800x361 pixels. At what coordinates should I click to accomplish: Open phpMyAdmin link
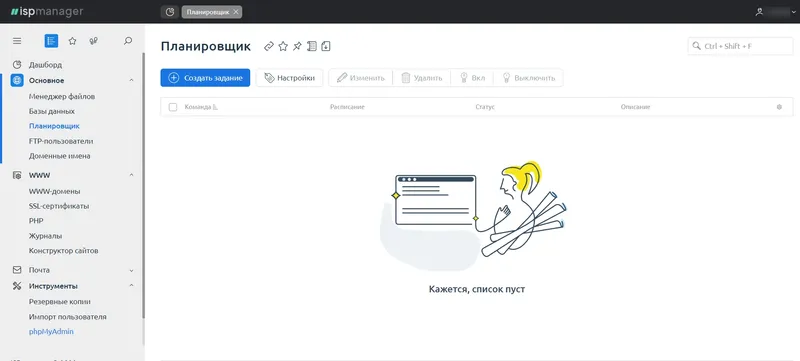(51, 331)
